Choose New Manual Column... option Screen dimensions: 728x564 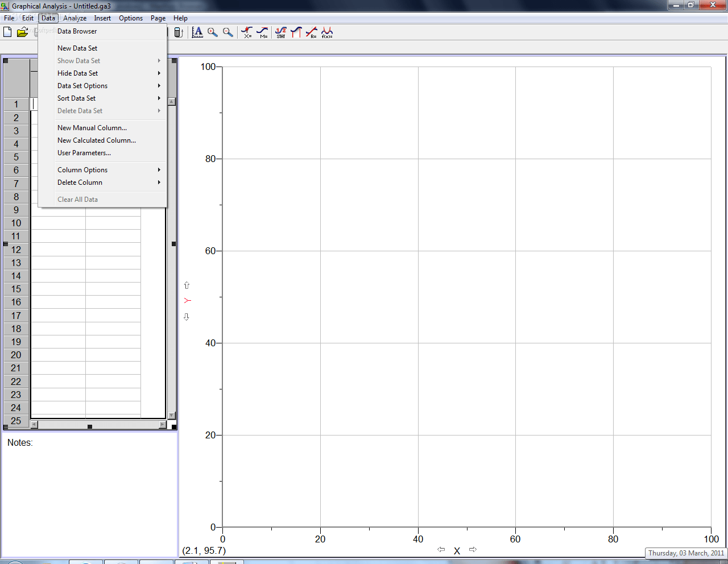tap(102, 128)
